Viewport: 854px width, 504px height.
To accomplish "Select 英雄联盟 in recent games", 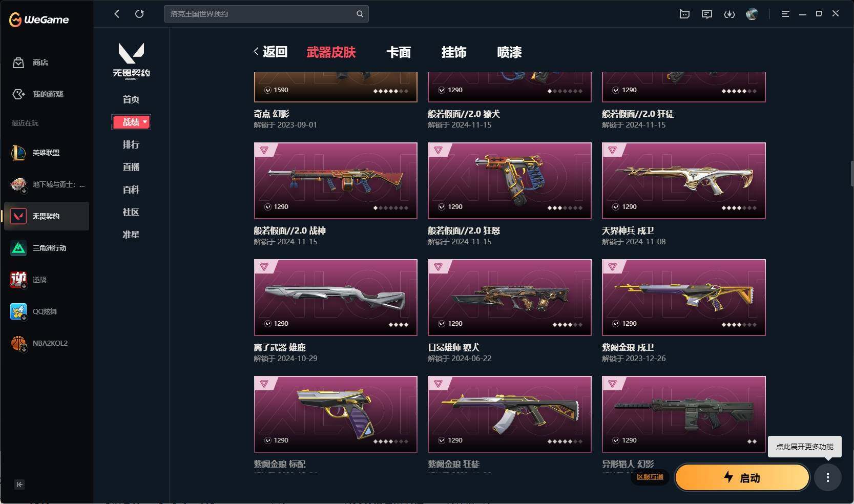I will (46, 153).
